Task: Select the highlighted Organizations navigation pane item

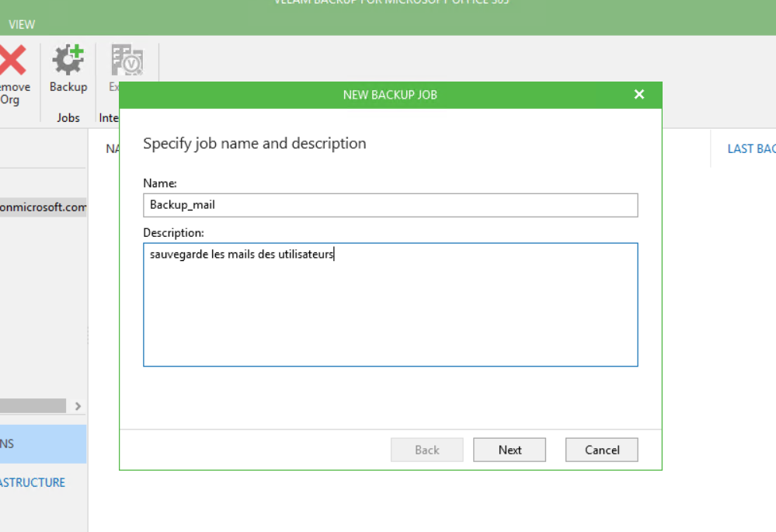Action: 43,444
